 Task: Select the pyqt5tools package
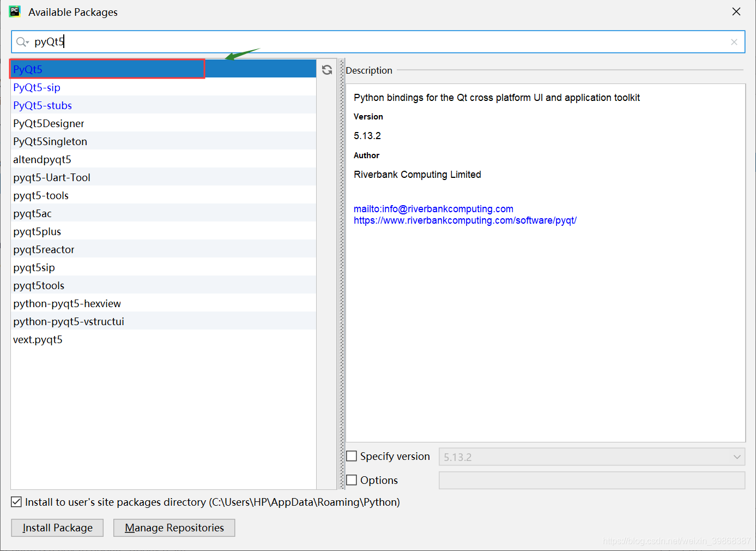[164, 285]
